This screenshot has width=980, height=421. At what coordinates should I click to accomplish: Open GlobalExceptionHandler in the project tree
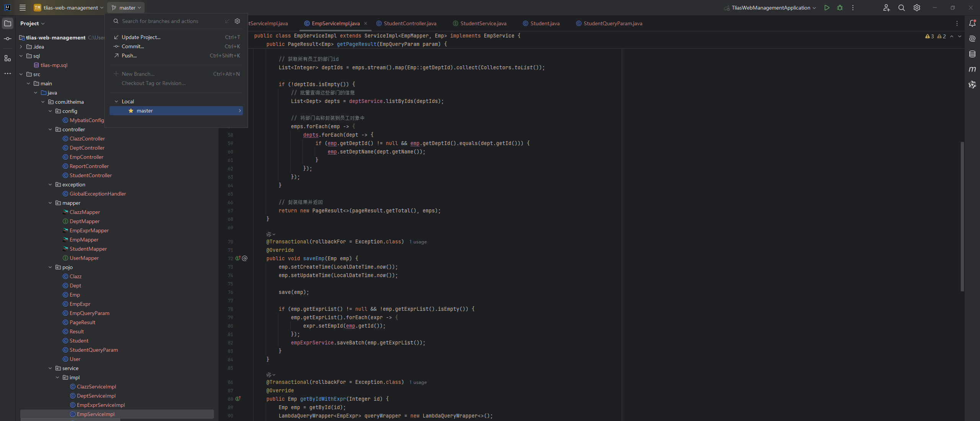(x=98, y=194)
